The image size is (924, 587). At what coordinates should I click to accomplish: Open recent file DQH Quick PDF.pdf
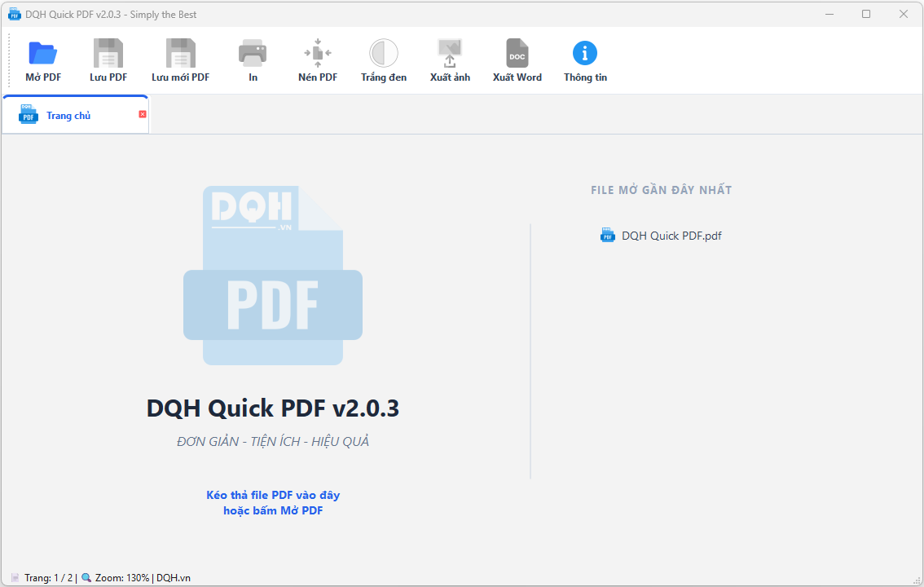click(x=671, y=236)
